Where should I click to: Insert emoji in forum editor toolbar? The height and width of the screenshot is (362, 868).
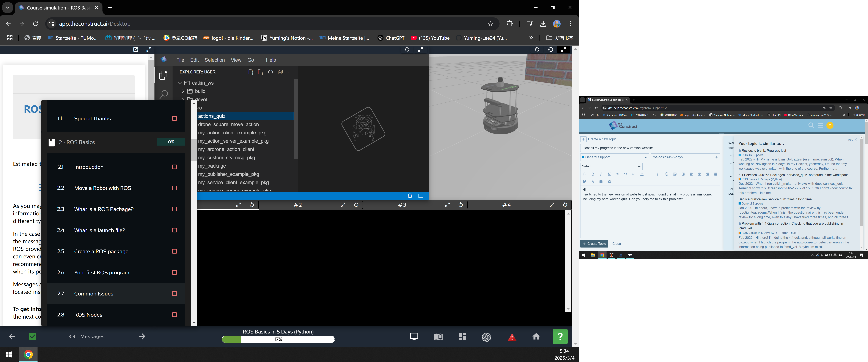(x=667, y=174)
